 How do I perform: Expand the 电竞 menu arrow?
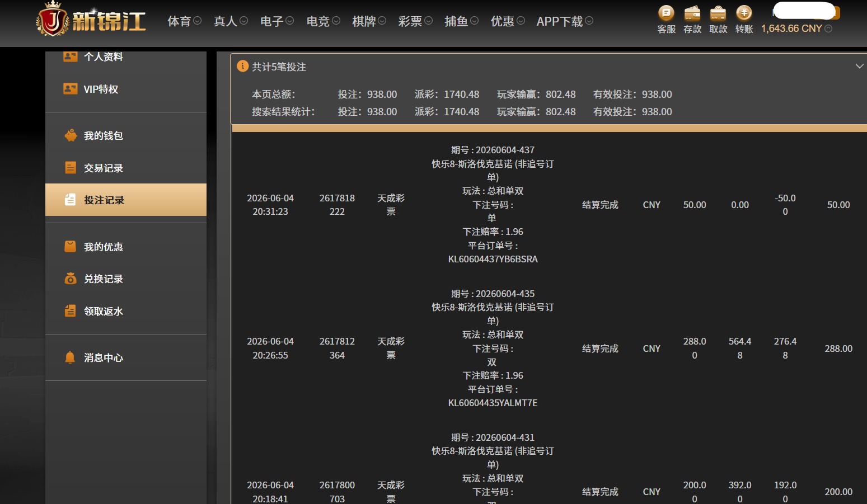(336, 21)
